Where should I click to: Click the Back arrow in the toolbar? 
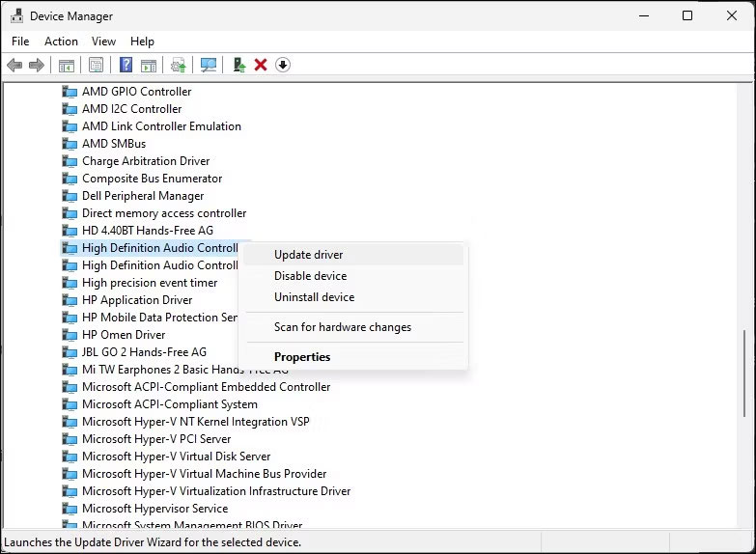(14, 65)
